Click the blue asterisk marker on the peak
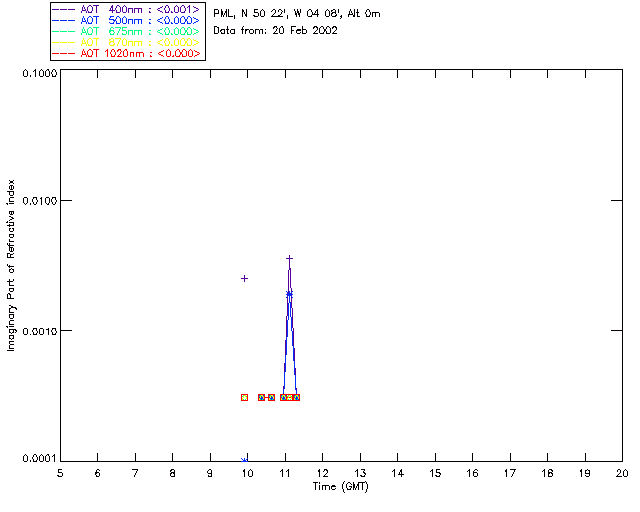Viewport: 640px width, 512px height. coord(289,294)
